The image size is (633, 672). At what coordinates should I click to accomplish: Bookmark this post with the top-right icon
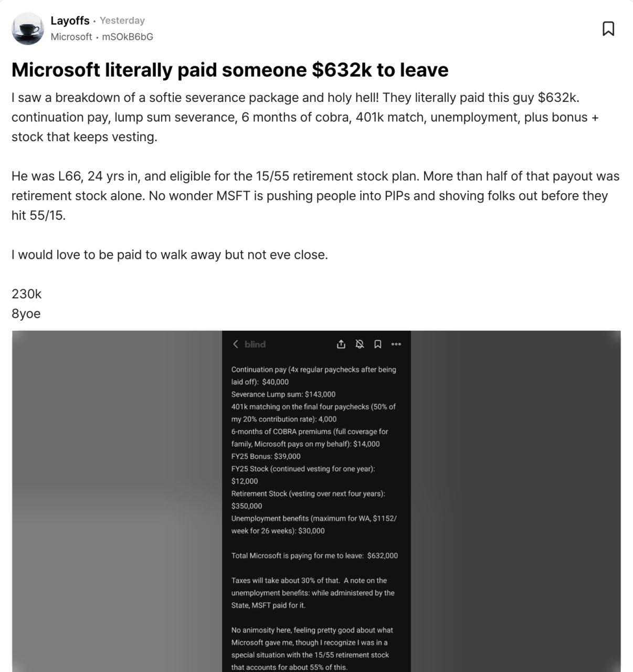(608, 28)
